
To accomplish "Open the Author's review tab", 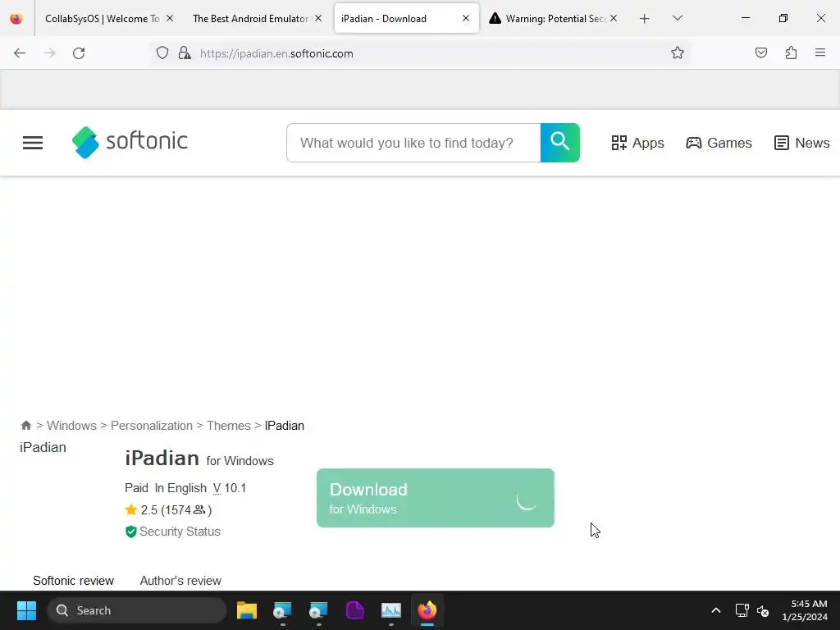I will (x=180, y=581).
